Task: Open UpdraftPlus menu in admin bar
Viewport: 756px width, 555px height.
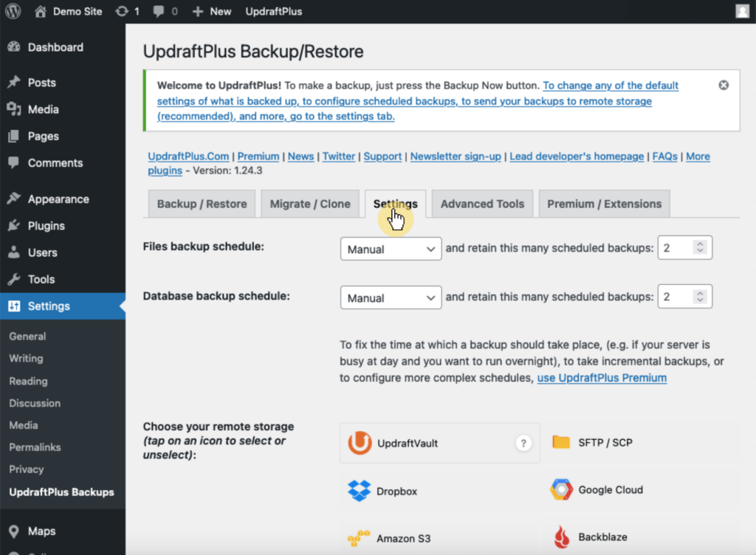Action: [273, 12]
